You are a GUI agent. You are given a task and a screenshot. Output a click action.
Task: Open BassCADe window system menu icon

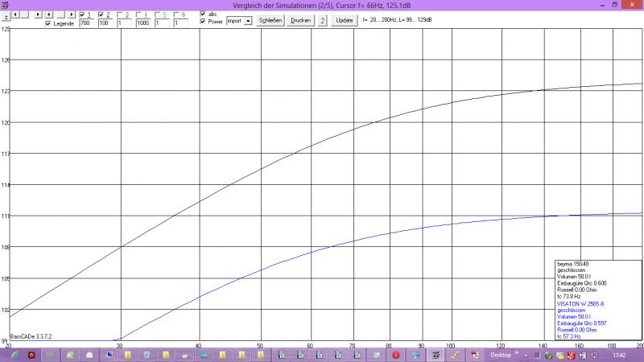(5, 6)
